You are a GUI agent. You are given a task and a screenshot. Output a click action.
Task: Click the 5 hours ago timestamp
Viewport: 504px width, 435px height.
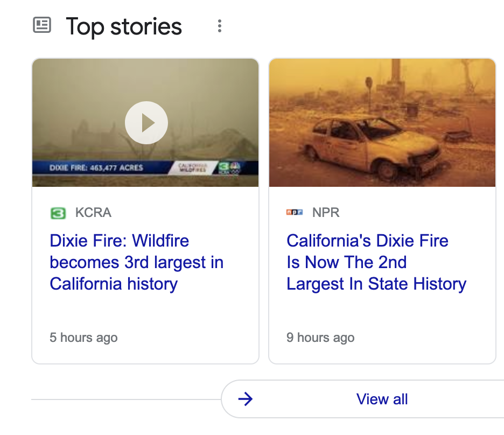click(83, 338)
